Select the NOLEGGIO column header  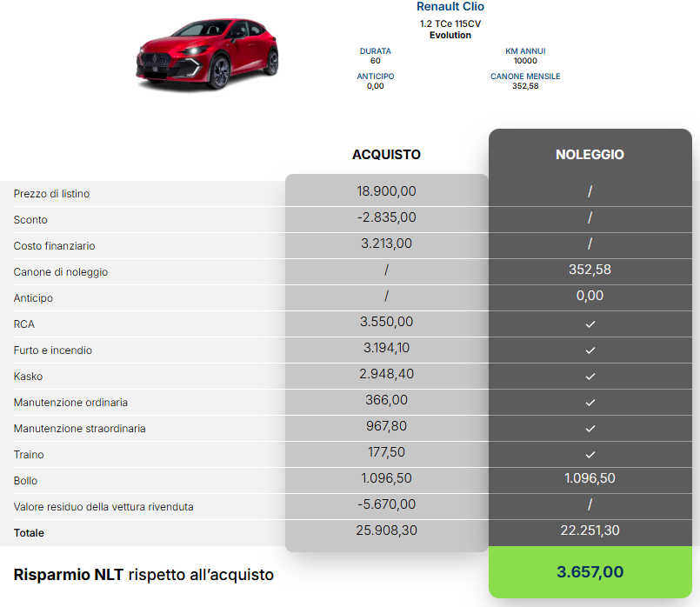point(590,155)
